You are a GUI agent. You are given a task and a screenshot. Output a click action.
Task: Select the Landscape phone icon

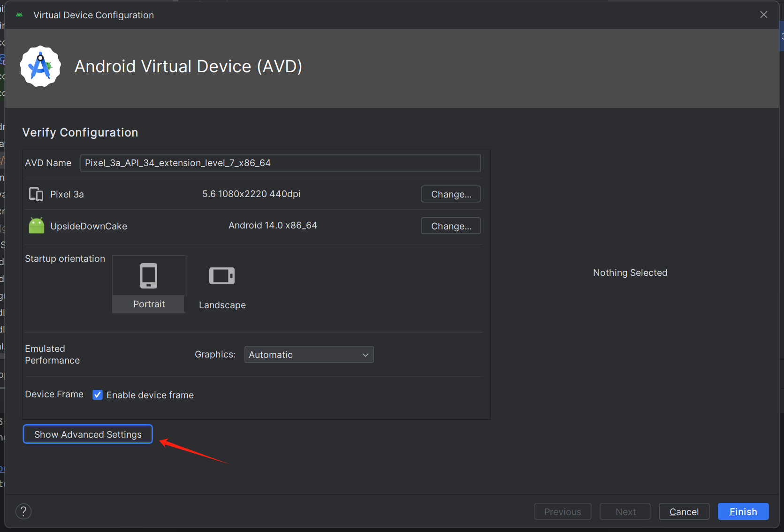[x=221, y=276]
